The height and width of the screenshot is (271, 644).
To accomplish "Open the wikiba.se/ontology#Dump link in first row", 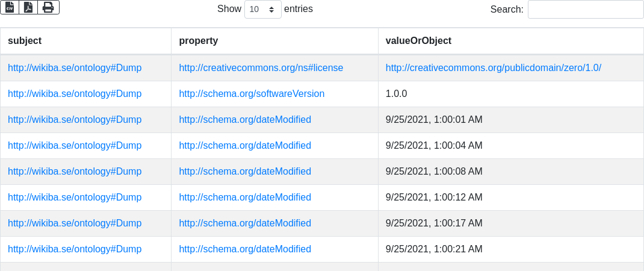I will [75, 68].
